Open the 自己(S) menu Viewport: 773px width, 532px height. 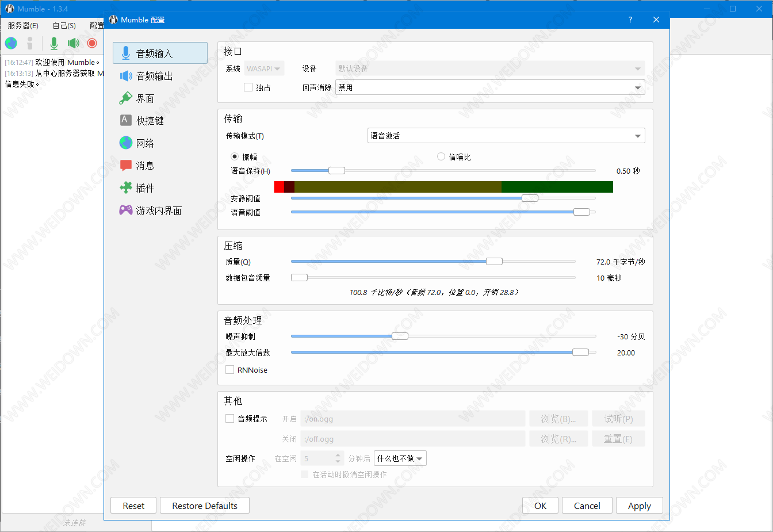(x=64, y=26)
